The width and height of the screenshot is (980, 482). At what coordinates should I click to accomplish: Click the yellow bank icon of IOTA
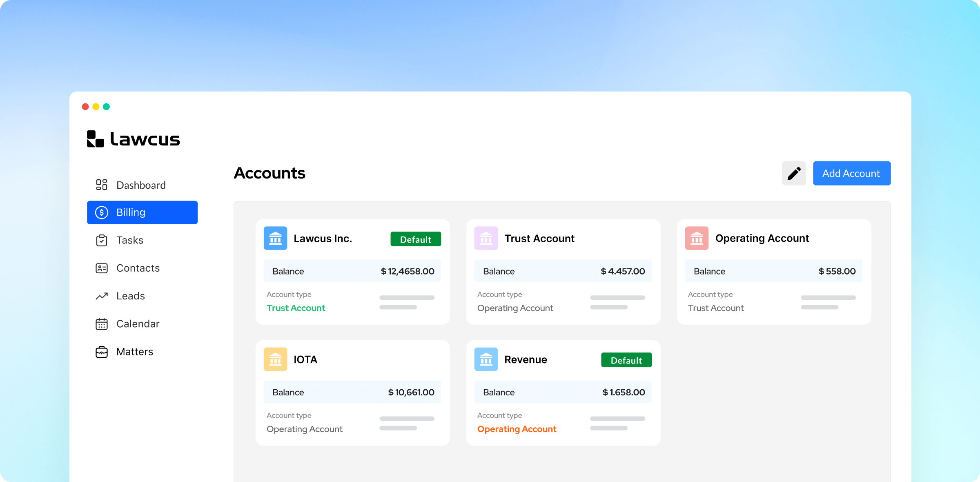[275, 359]
